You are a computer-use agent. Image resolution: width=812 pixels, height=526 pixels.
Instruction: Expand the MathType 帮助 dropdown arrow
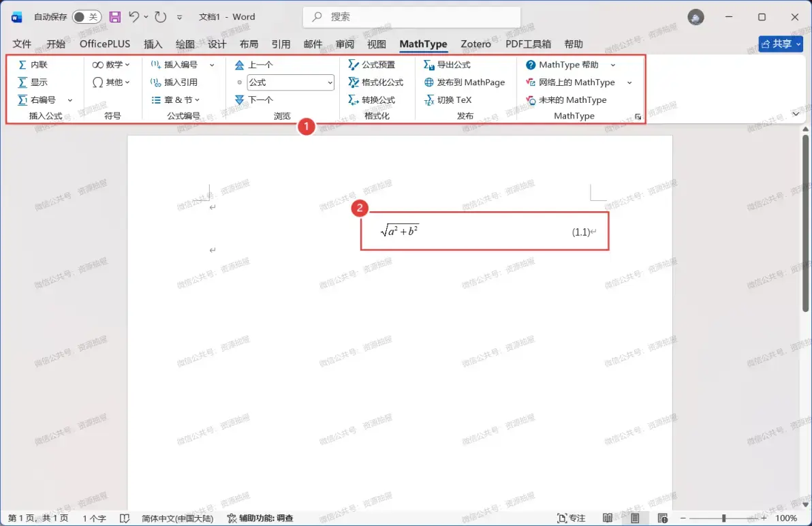[613, 65]
